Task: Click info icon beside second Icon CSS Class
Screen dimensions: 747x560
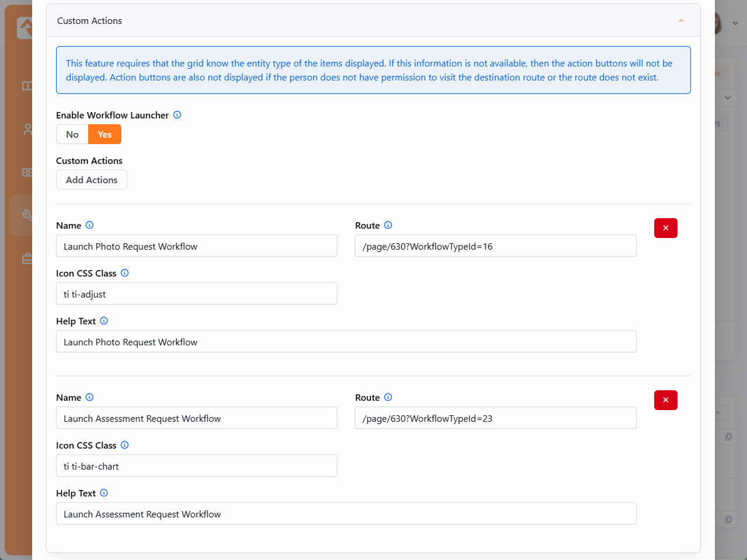Action: point(124,445)
